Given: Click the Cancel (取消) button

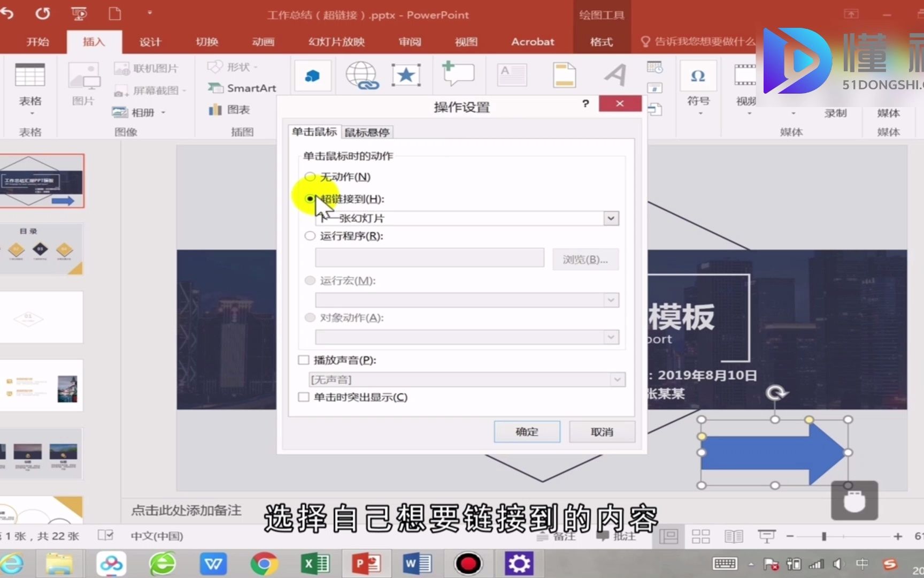Looking at the screenshot, I should [602, 432].
